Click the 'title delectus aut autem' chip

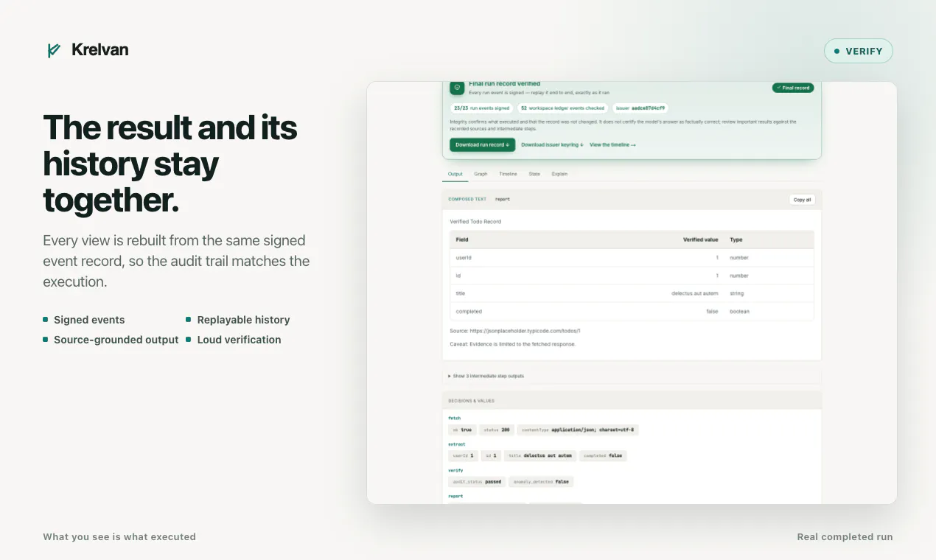coord(539,455)
